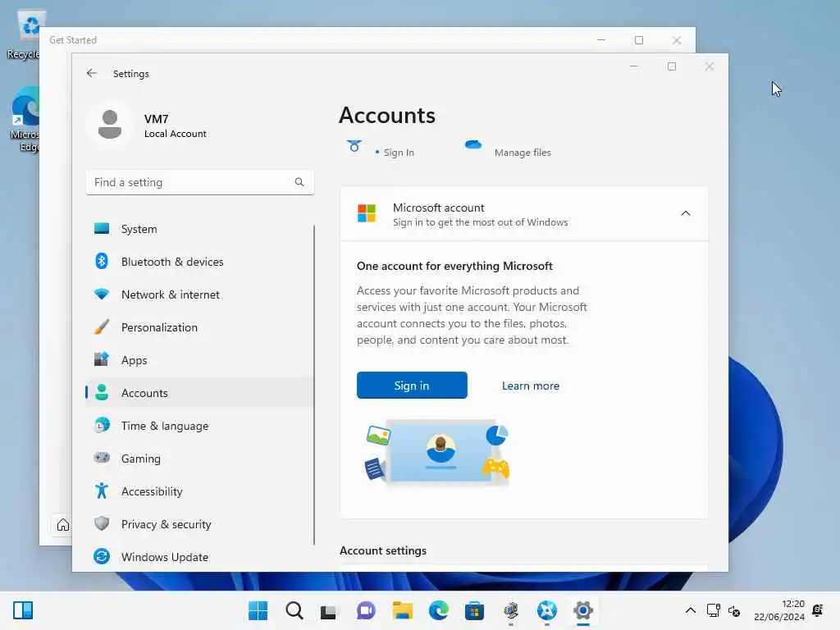Click the System monitor icon in sidebar
This screenshot has height=630, width=840.
101,229
